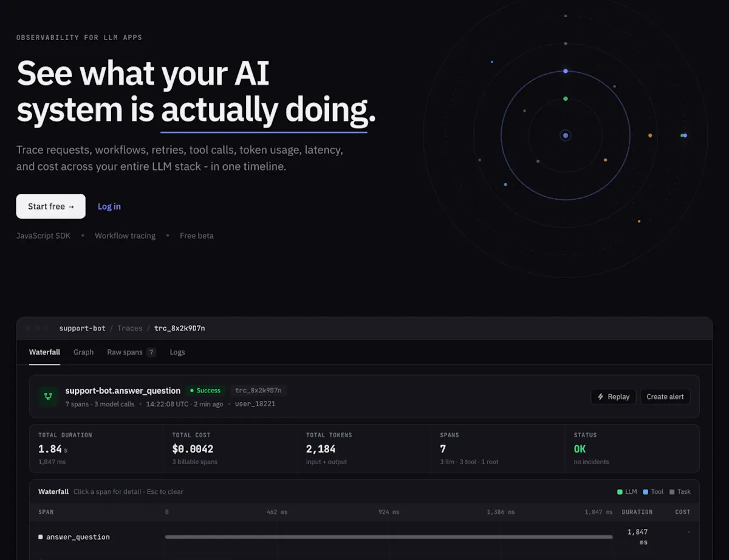Click the "no incidents" status text
Viewport: 729px width, 560px height.
coord(592,462)
